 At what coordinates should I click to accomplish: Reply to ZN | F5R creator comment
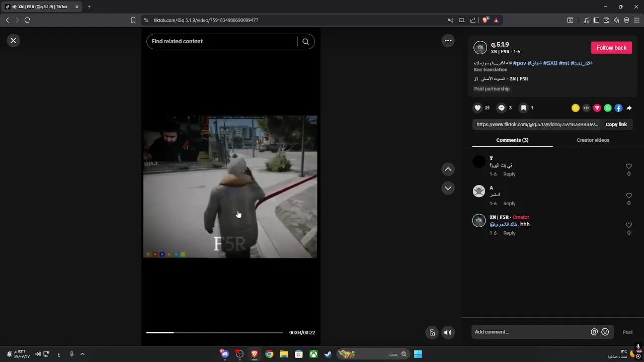click(509, 233)
